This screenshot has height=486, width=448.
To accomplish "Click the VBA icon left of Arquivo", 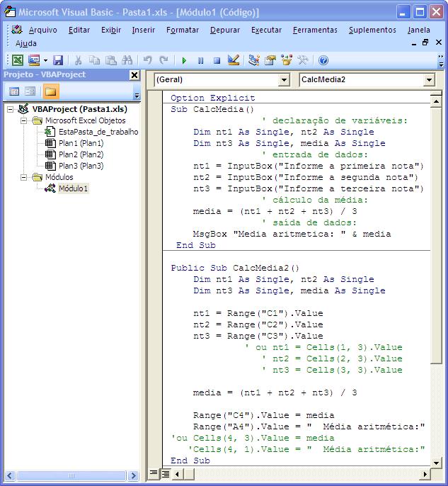I will pyautogui.click(x=17, y=30).
